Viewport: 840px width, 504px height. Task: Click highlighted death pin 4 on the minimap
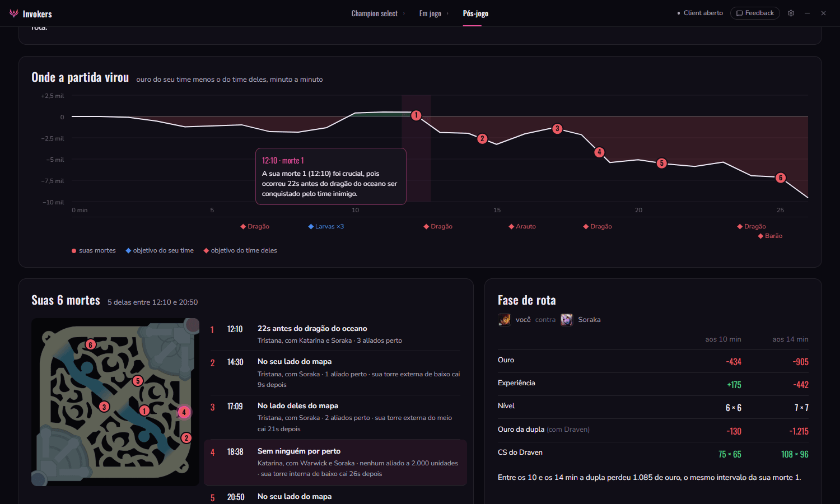[x=184, y=412]
